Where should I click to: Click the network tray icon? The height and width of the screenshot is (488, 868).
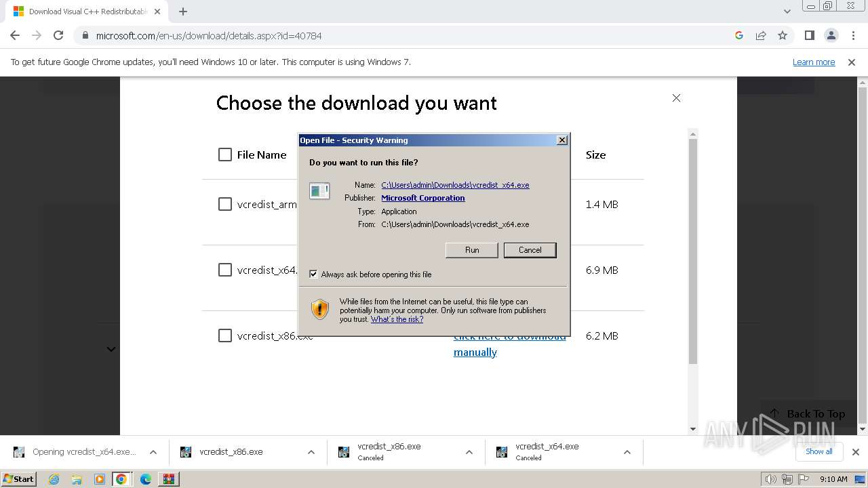pyautogui.click(x=787, y=480)
